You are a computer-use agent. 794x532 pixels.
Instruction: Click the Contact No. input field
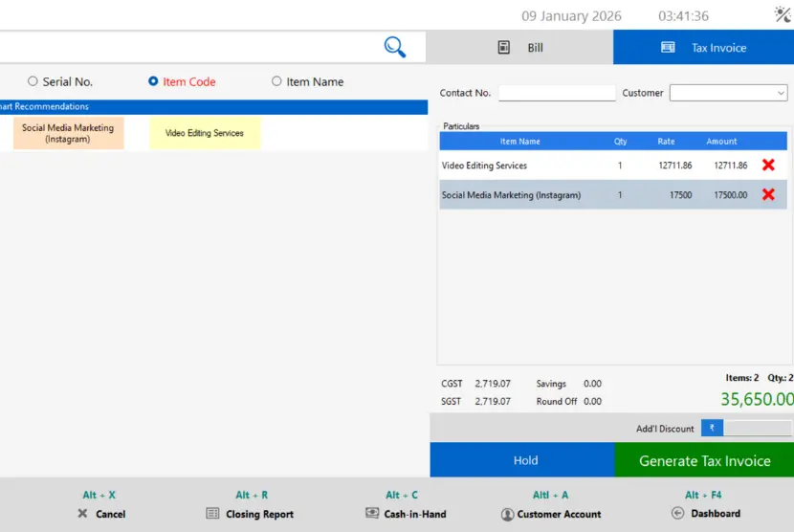tap(557, 93)
